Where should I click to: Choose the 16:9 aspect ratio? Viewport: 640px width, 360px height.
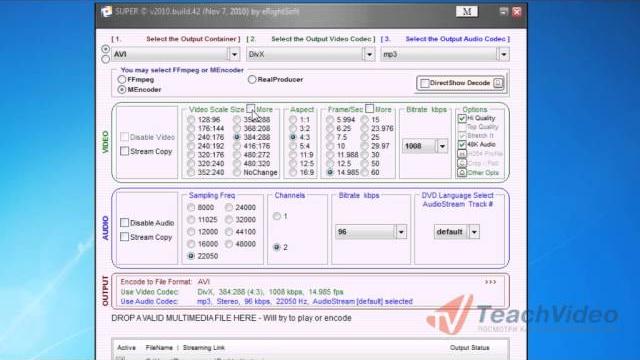tap(293, 173)
